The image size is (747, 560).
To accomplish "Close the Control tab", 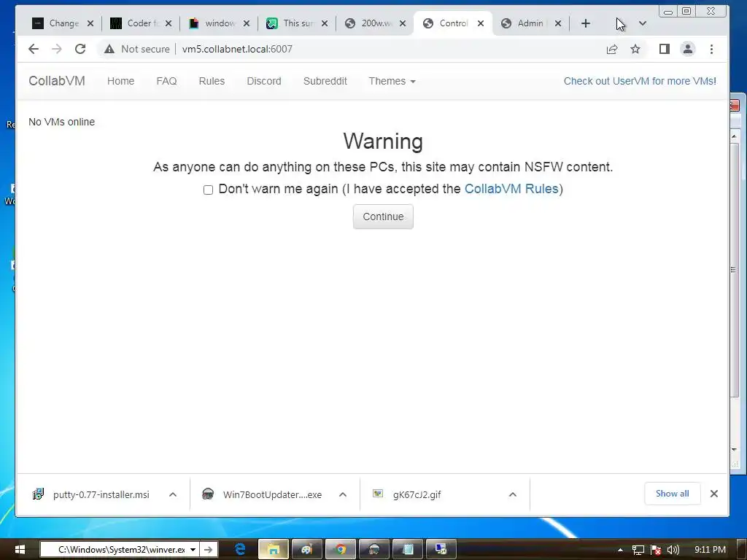I will [481, 23].
